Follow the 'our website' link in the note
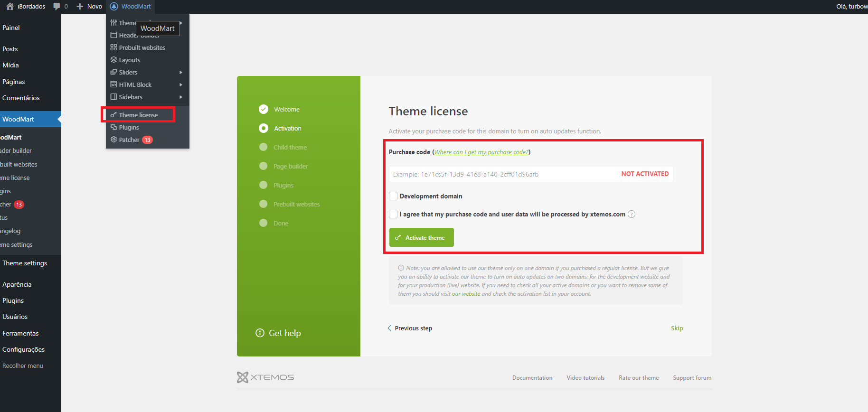This screenshot has height=412, width=868. point(466,294)
